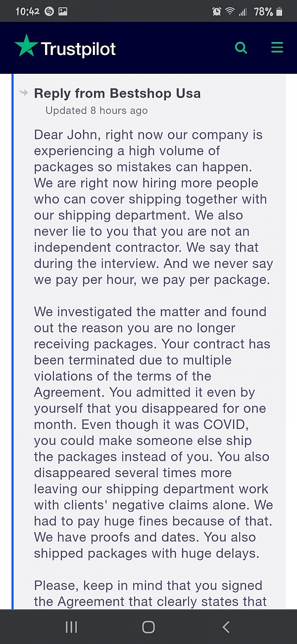
Task: Tap the Shazam notification icon
Action: pyautogui.click(x=49, y=11)
